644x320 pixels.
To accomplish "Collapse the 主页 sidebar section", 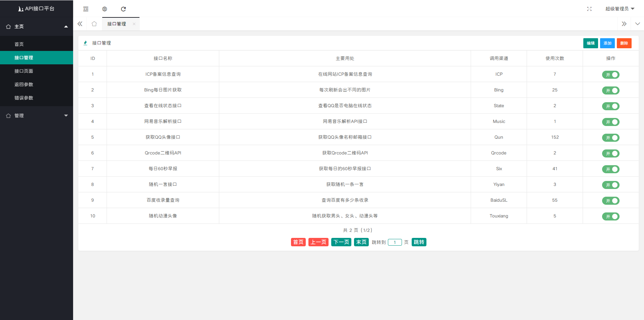I will [37, 26].
